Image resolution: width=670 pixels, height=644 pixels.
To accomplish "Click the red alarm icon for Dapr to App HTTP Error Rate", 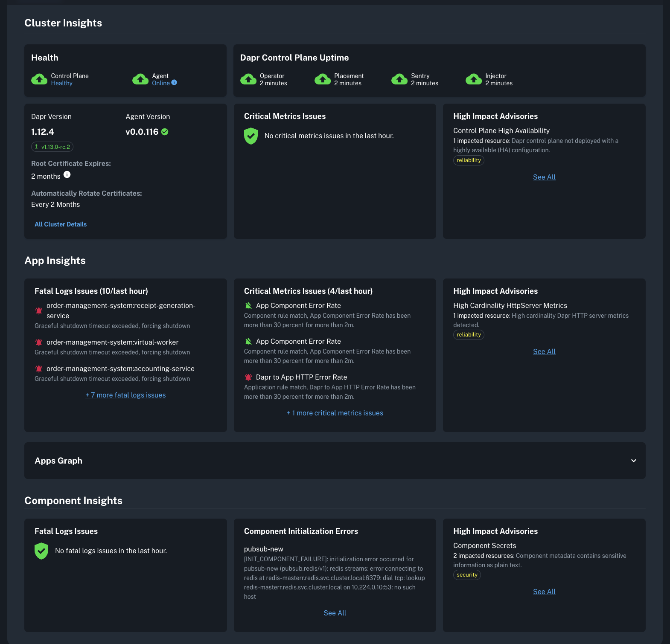I will pyautogui.click(x=248, y=377).
